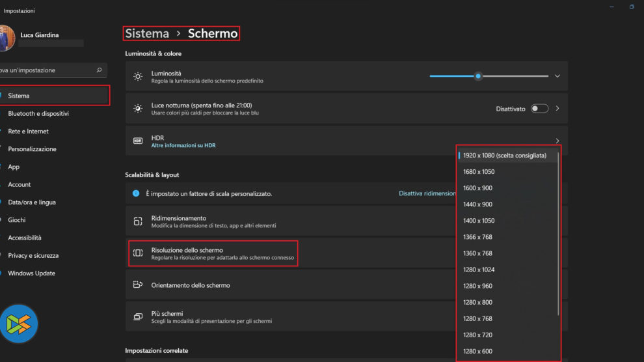Click the brightness slider handle
This screenshot has width=644, height=362.
478,76
